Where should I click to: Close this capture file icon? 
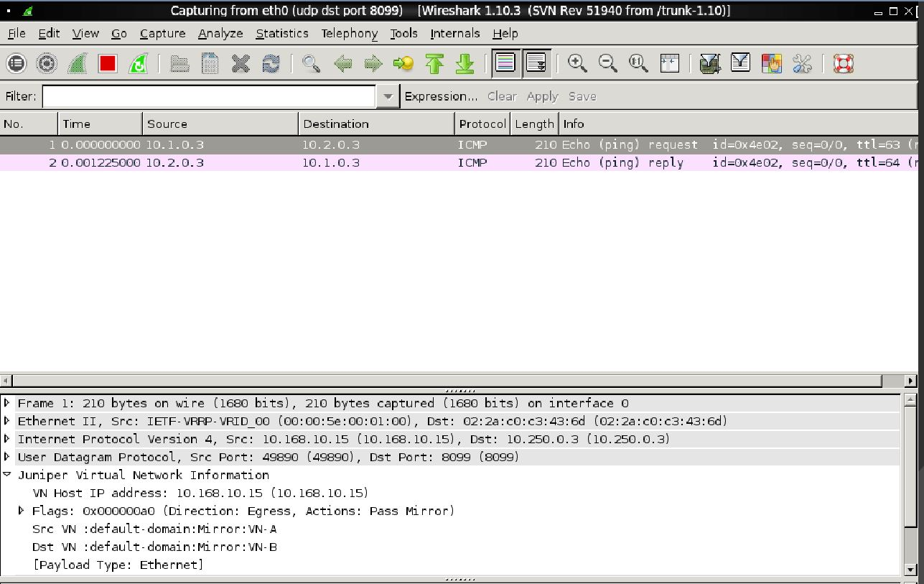pyautogui.click(x=241, y=64)
